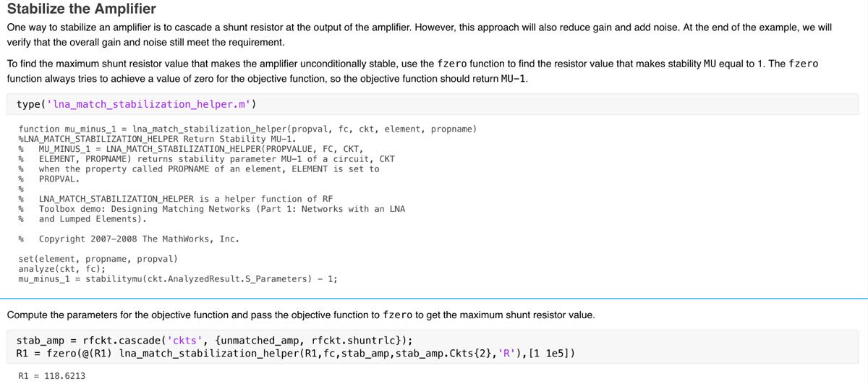
Task: Click the "Stabilize the Amplifier" heading
Action: [81, 9]
